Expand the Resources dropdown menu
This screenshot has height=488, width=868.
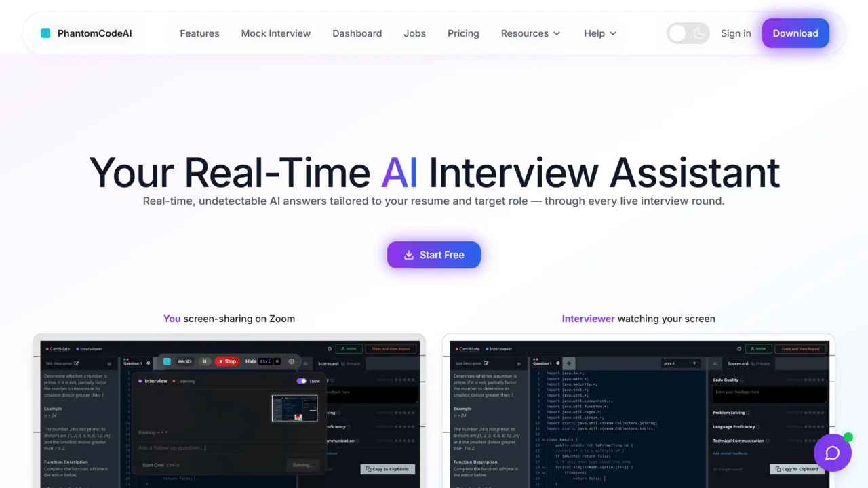point(530,33)
